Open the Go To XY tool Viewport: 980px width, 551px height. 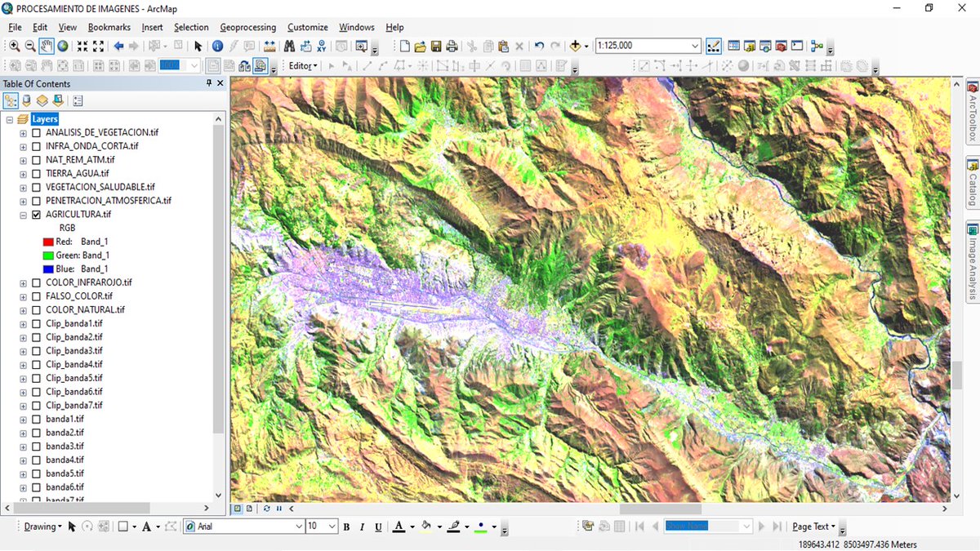tap(322, 46)
